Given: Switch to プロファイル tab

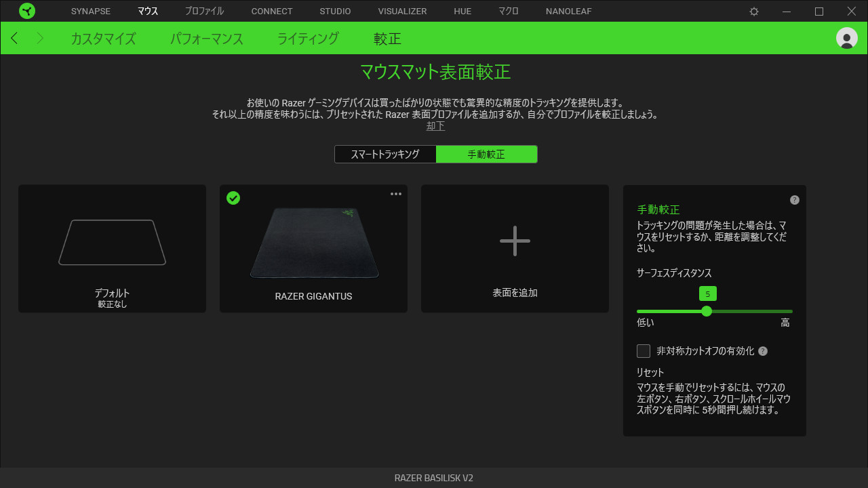Looking at the screenshot, I should point(204,11).
